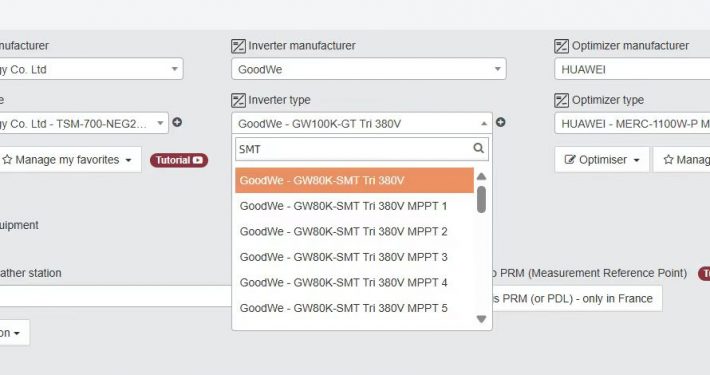The width and height of the screenshot is (710, 375).
Task: Collapse the GW100K-GT Tri 380V inverter type dropdown
Action: 362,123
